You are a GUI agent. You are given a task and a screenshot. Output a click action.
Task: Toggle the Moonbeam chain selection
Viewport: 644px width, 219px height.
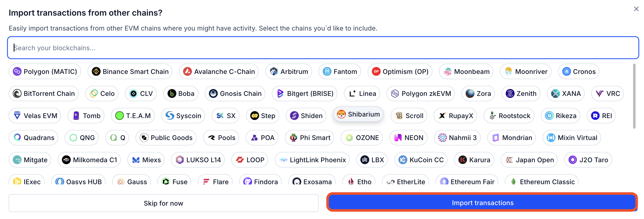(x=466, y=72)
